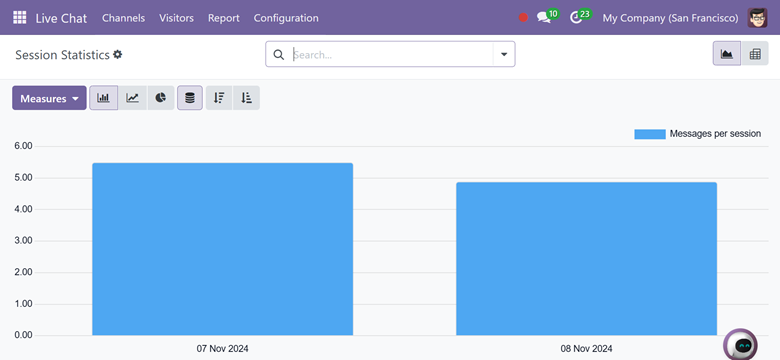Image resolution: width=780 pixels, height=360 pixels.
Task: Click the 08 Nov 2024 bar
Action: 586,259
